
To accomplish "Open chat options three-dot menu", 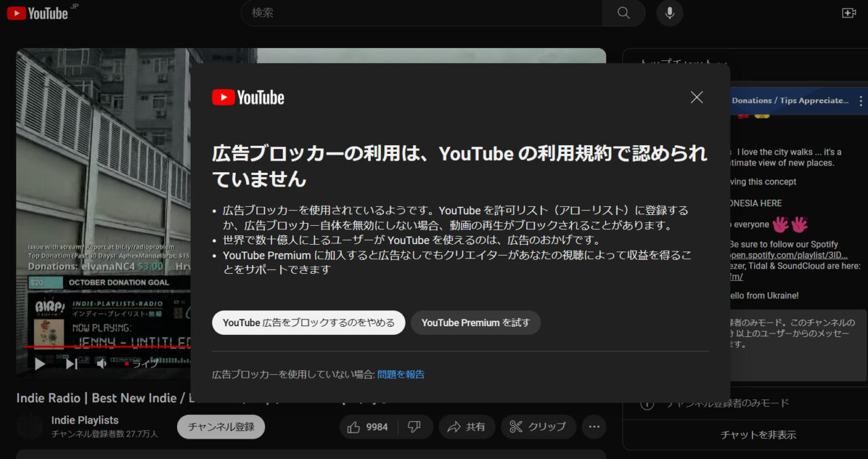I will click(861, 101).
